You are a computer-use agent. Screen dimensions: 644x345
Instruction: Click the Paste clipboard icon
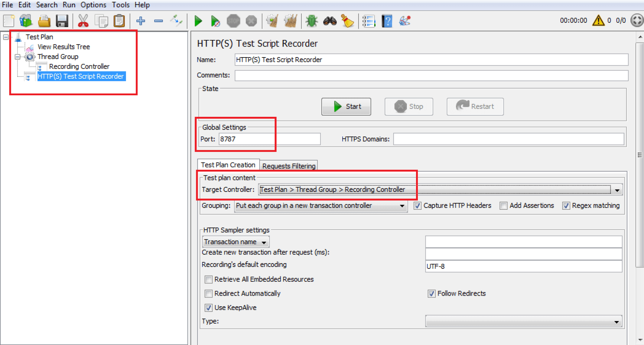(x=119, y=21)
